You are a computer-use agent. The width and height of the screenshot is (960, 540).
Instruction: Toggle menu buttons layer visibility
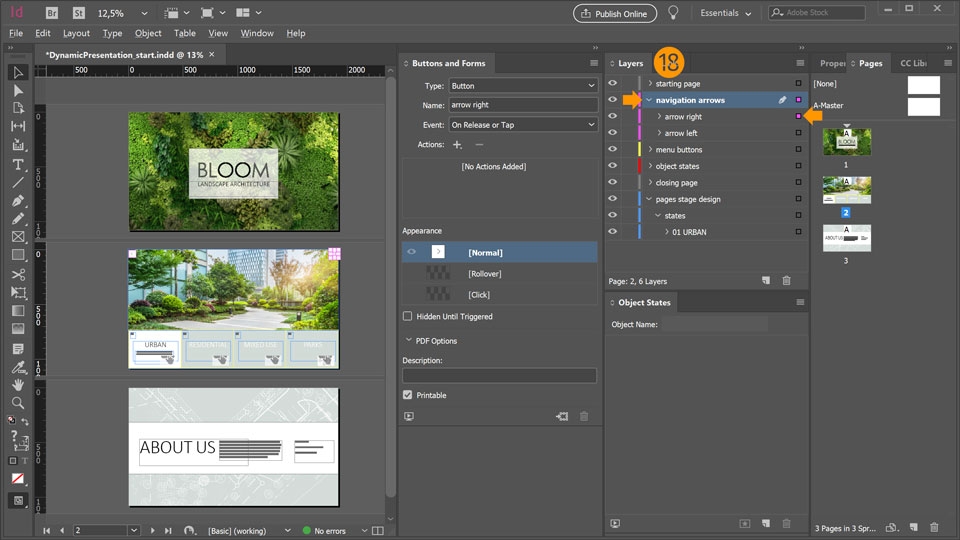(612, 149)
